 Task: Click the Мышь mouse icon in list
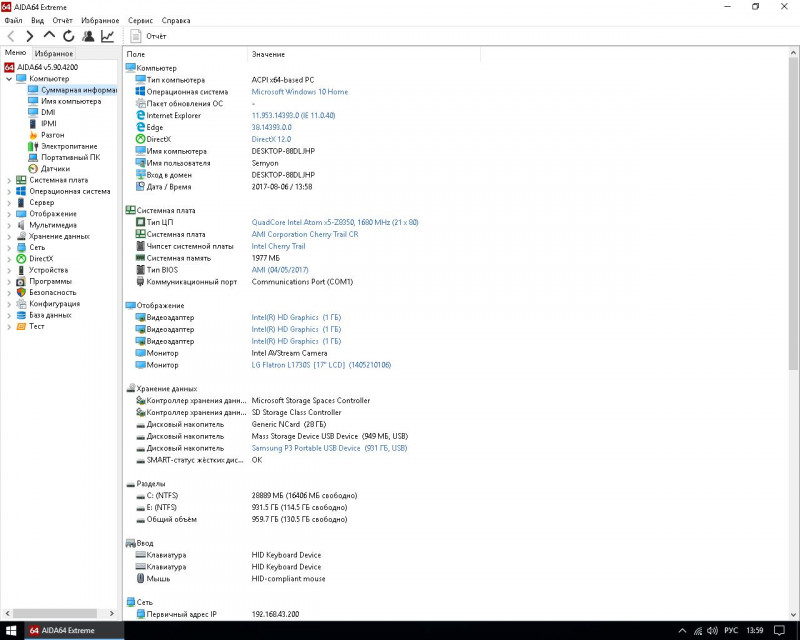140,579
